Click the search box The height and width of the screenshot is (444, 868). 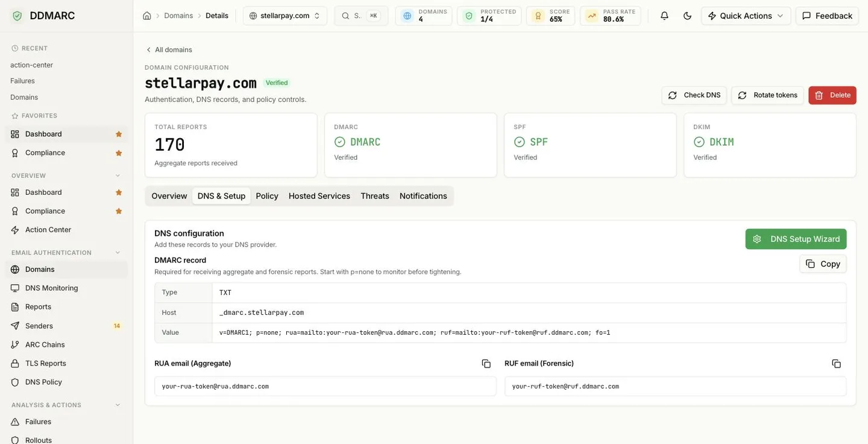click(361, 16)
